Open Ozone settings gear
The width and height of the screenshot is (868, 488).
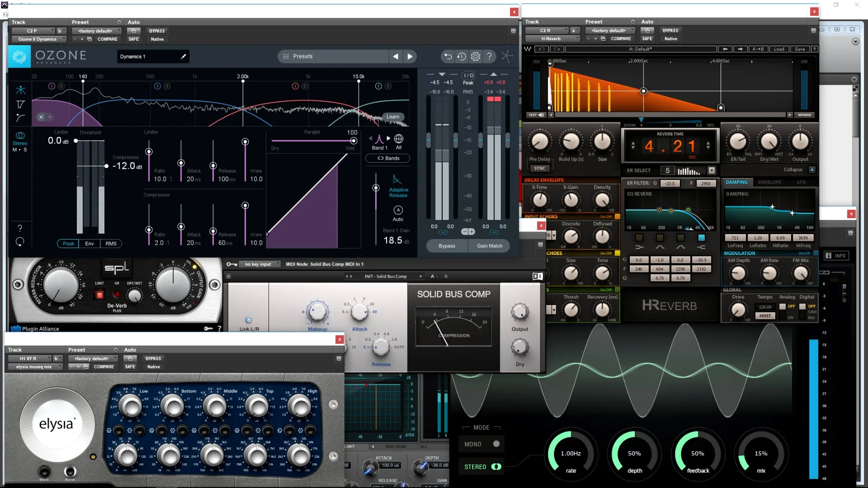click(x=475, y=57)
